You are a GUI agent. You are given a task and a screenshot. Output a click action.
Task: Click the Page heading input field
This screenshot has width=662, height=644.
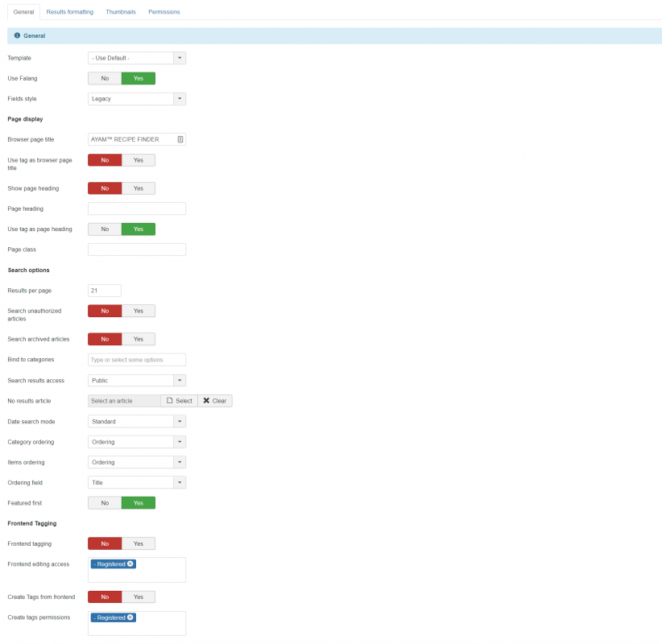tap(137, 209)
